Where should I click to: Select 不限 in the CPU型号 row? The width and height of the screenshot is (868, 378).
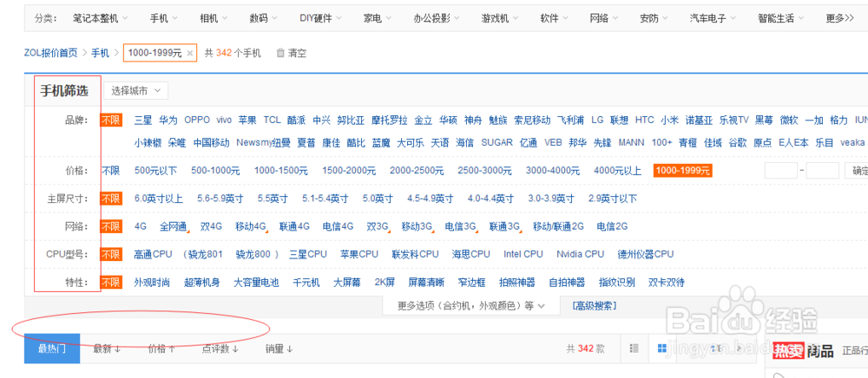(111, 254)
